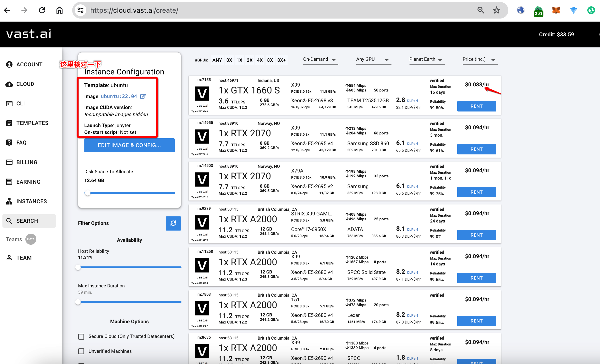Open the Planet Earth location dropdown
600x364 pixels.
(427, 60)
